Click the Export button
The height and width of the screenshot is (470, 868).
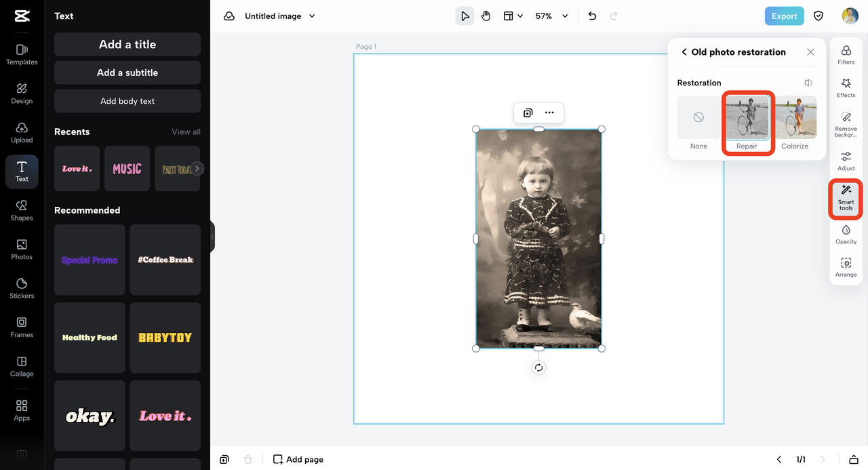point(784,16)
